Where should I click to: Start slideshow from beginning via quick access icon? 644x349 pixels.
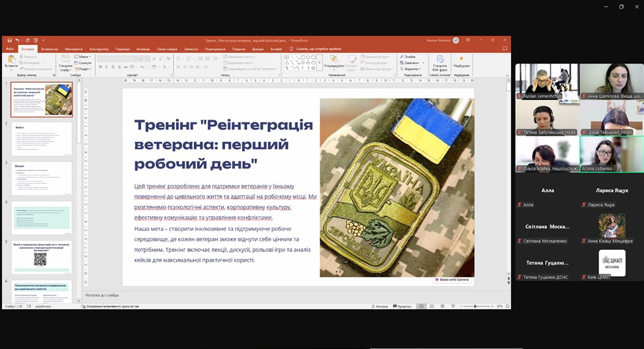tap(35, 40)
